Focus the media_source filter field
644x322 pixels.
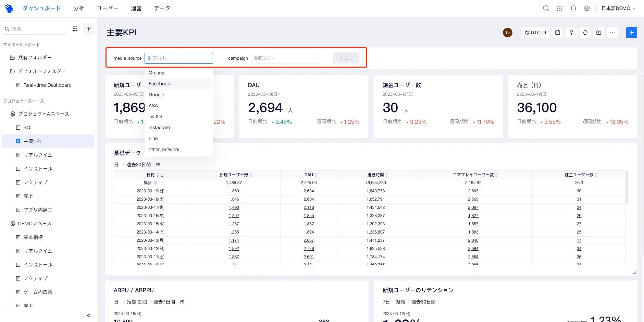coord(179,58)
